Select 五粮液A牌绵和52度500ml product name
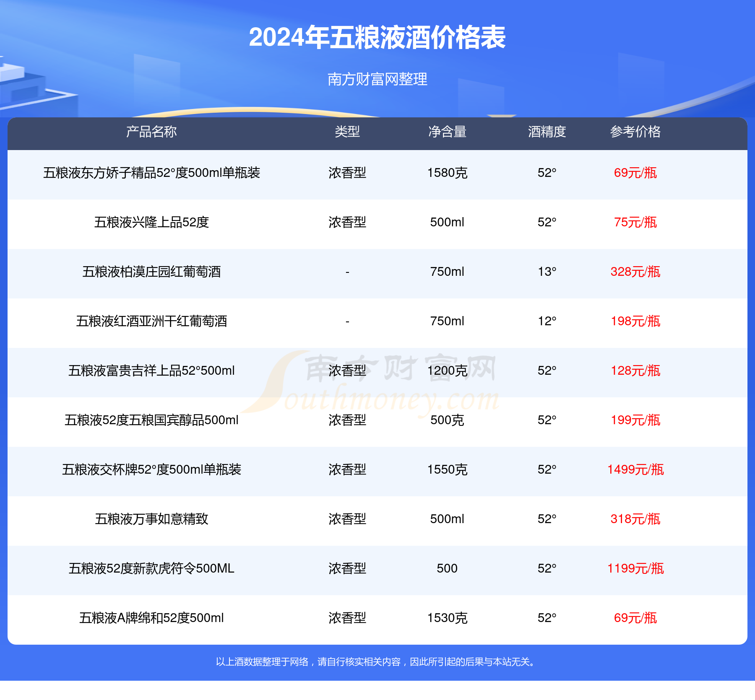 [151, 618]
